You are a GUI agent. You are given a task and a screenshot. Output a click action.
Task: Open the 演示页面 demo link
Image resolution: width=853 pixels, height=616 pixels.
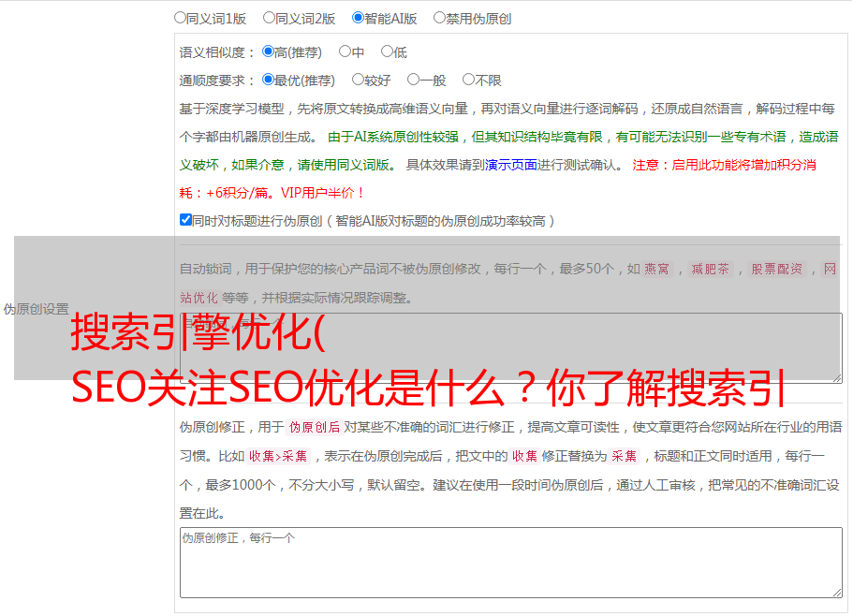pos(510,165)
